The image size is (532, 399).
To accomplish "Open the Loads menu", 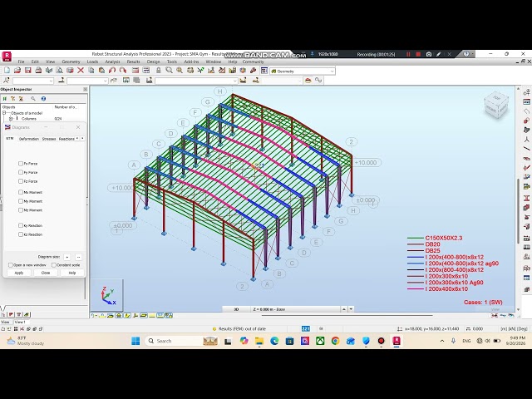I will [92, 62].
